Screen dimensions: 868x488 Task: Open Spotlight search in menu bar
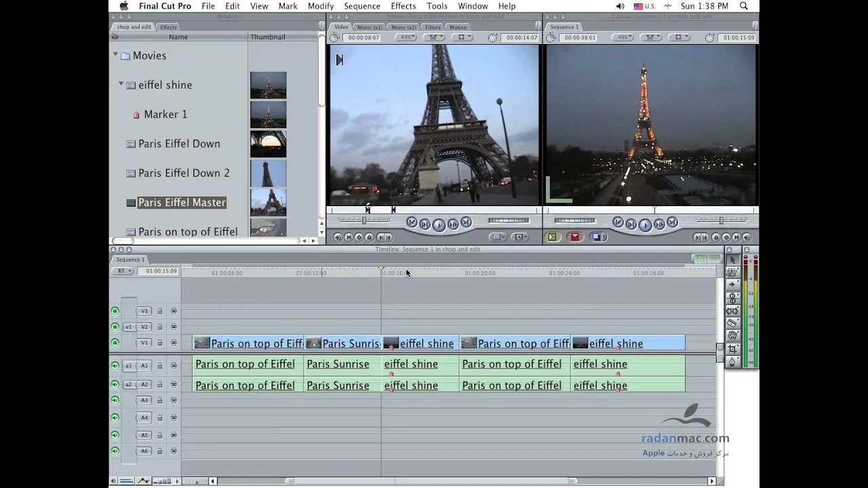744,6
